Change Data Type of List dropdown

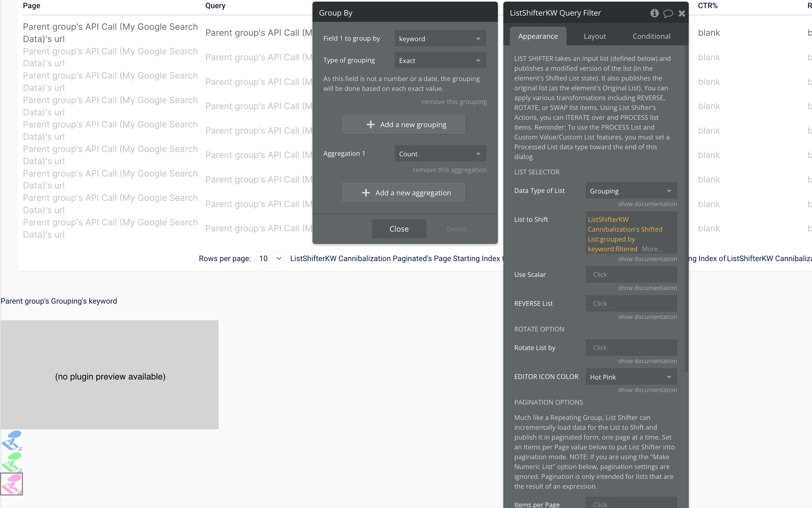pyautogui.click(x=631, y=191)
